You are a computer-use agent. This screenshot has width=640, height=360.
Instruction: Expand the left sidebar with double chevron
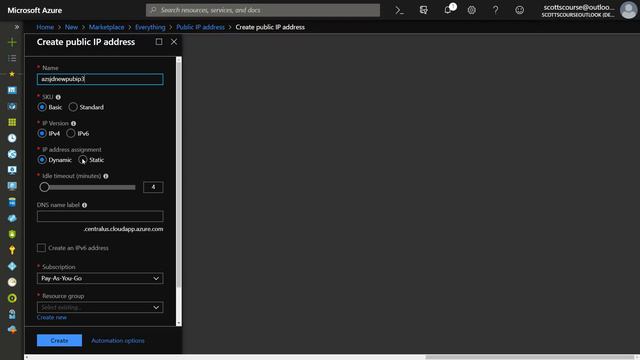coord(16,27)
